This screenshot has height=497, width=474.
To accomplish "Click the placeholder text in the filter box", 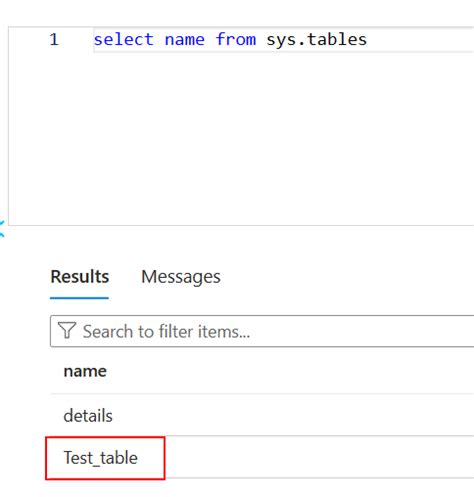I will coord(166,331).
